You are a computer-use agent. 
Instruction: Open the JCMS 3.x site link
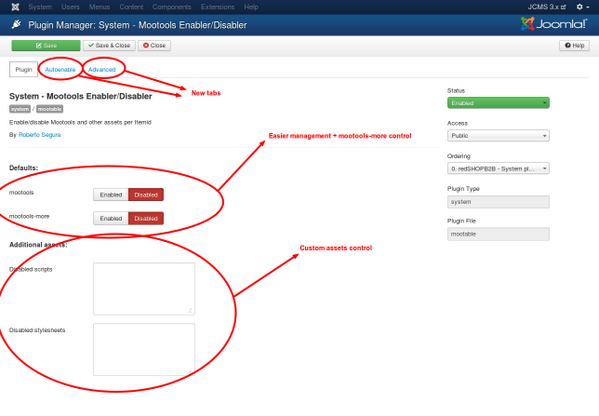click(x=547, y=7)
